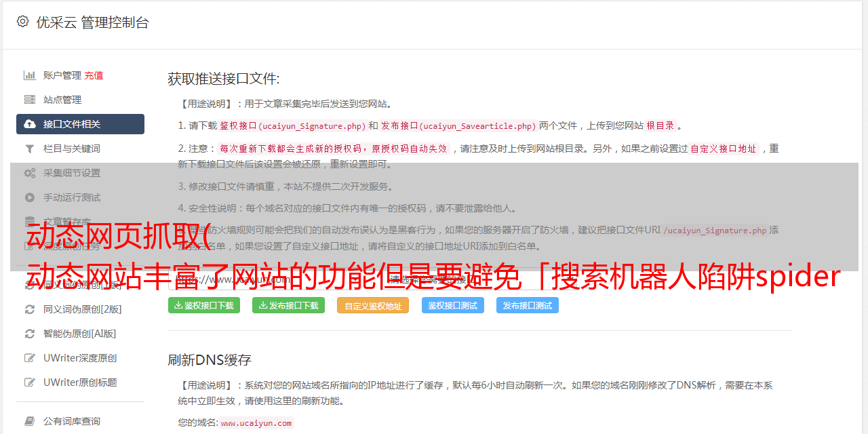Click the www.ucaiyun.com domain value

256,422
